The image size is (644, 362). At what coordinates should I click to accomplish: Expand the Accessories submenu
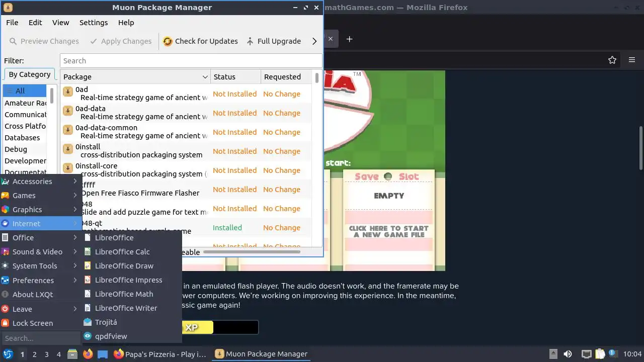(x=41, y=182)
